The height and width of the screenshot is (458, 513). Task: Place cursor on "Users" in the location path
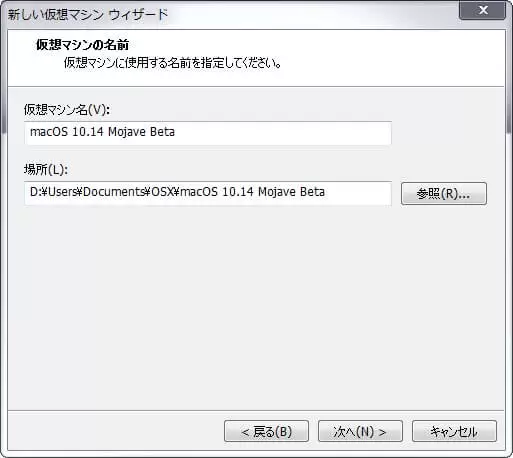63,192
